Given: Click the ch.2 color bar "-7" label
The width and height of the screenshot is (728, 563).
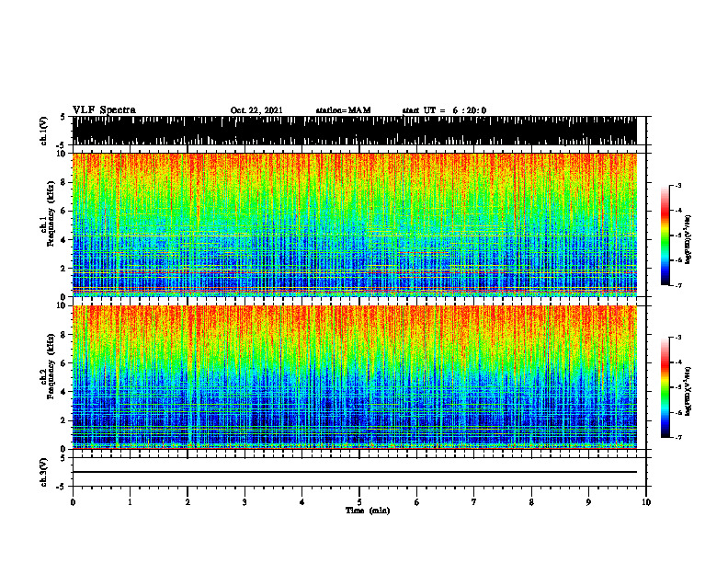Looking at the screenshot, I should click(x=677, y=437).
